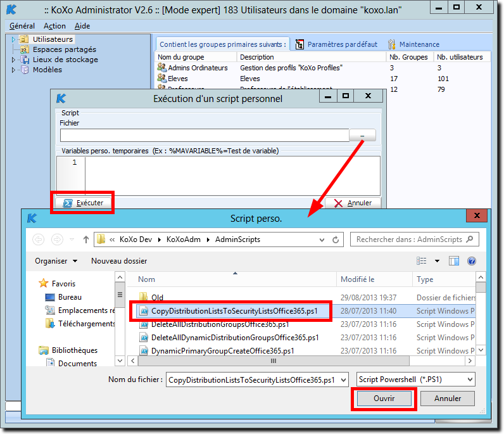Expand the Modèles tree node

pyautogui.click(x=13, y=70)
